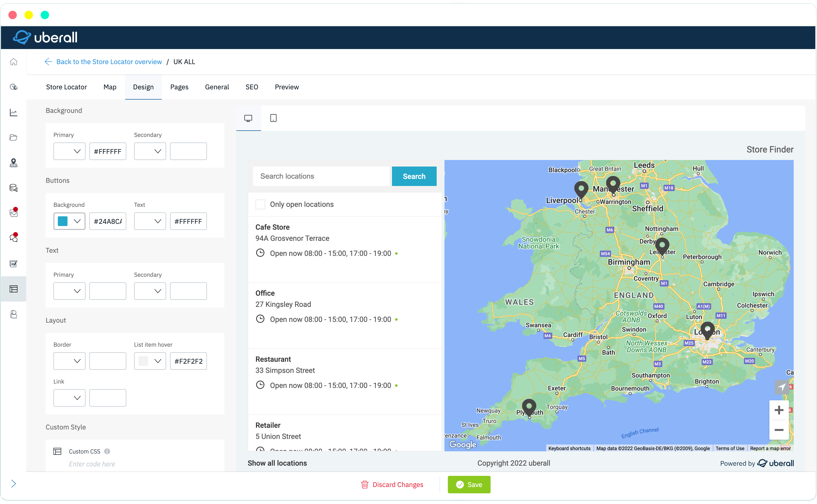Click the locations/pin icon in left sidebar

click(x=14, y=162)
